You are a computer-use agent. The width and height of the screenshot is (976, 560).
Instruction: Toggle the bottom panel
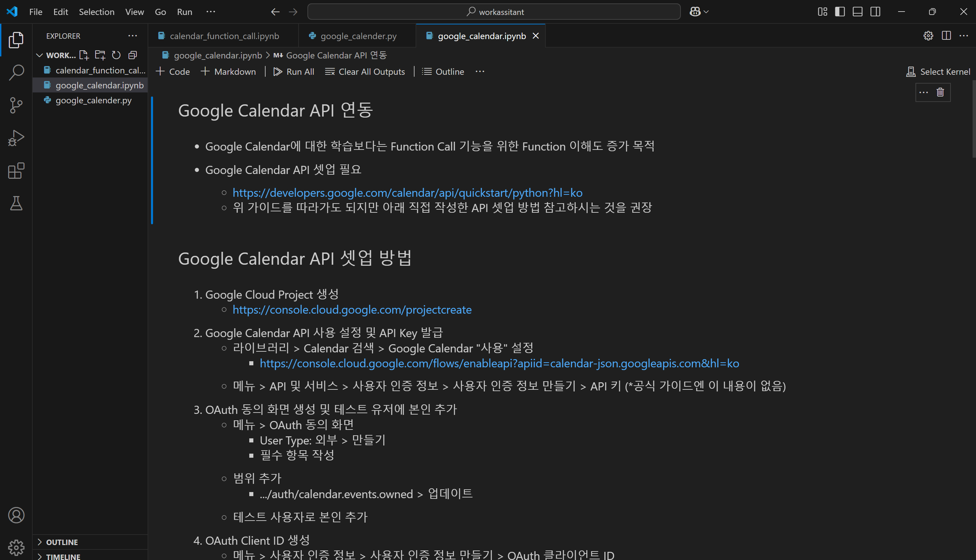858,12
